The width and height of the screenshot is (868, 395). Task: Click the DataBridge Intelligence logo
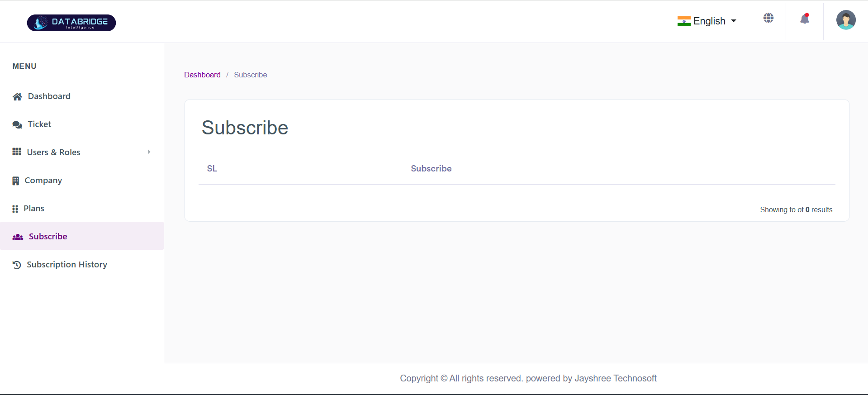(x=71, y=23)
